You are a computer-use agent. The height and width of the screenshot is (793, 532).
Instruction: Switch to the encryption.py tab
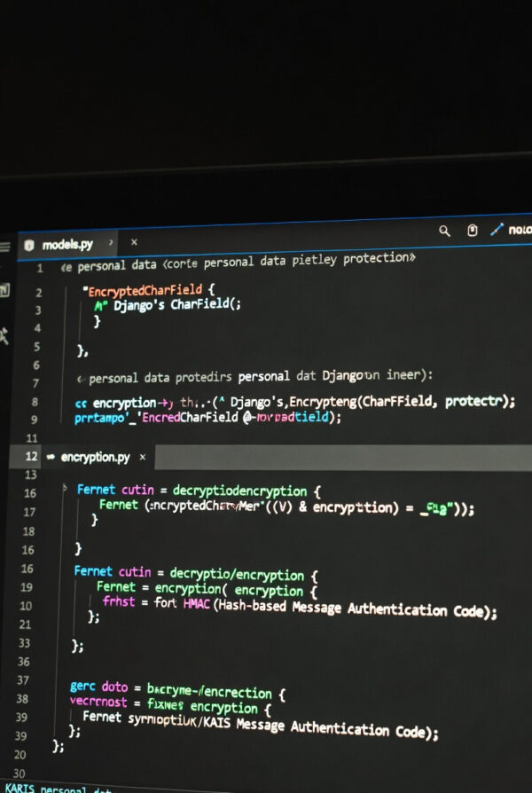[95, 457]
